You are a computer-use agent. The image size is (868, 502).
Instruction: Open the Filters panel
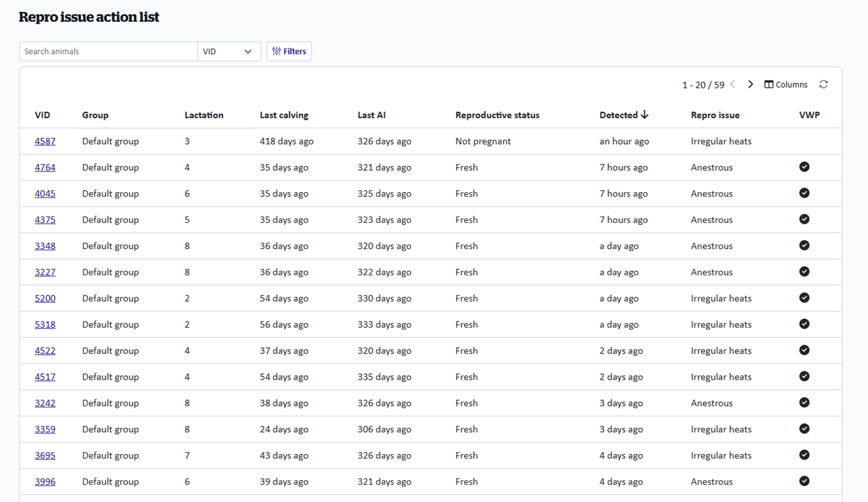[x=289, y=51]
